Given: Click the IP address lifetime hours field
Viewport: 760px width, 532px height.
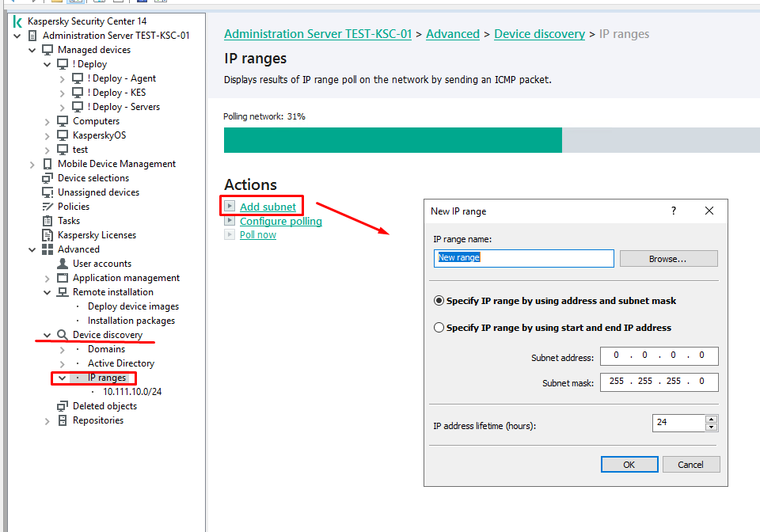Looking at the screenshot, I should (x=679, y=423).
